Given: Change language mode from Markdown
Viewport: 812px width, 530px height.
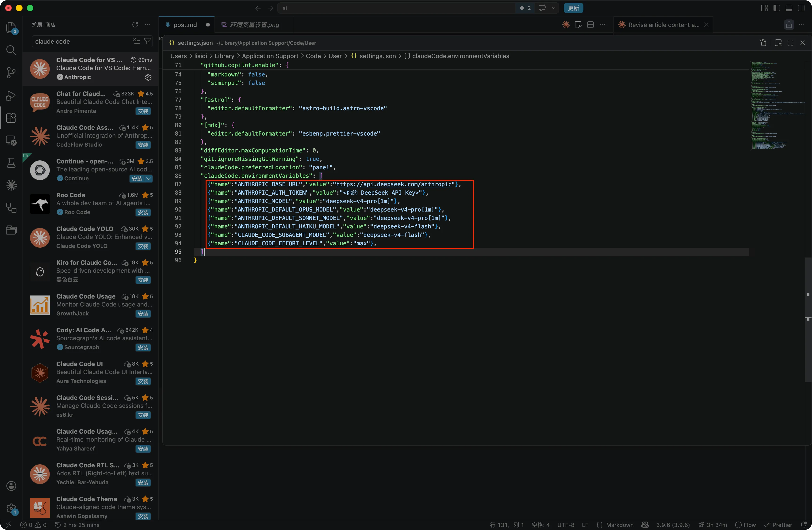Looking at the screenshot, I should [x=620, y=525].
